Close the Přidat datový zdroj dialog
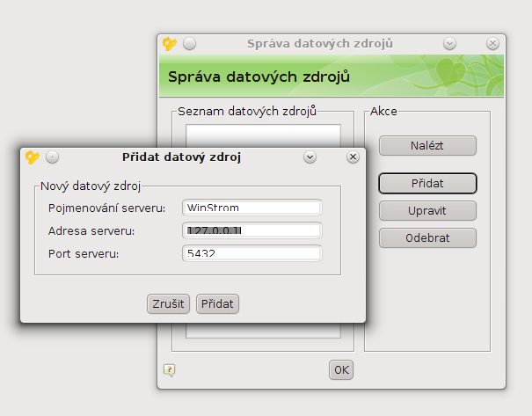This screenshot has height=416, width=532. point(353,157)
